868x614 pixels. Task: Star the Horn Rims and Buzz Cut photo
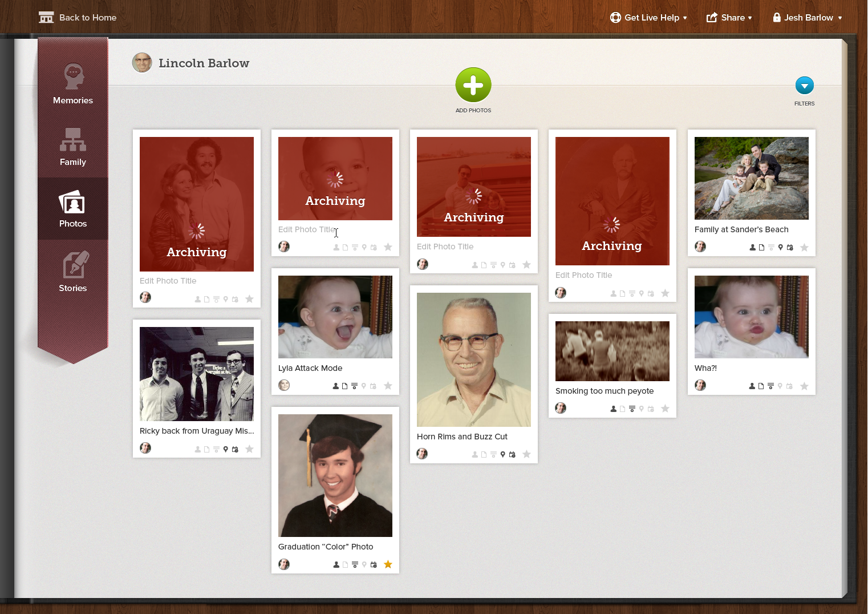click(x=526, y=454)
